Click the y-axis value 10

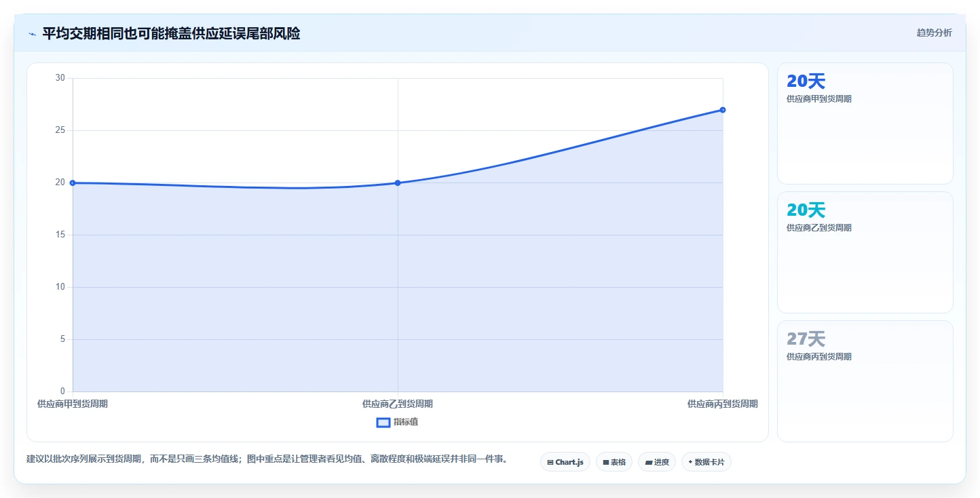[x=60, y=287]
